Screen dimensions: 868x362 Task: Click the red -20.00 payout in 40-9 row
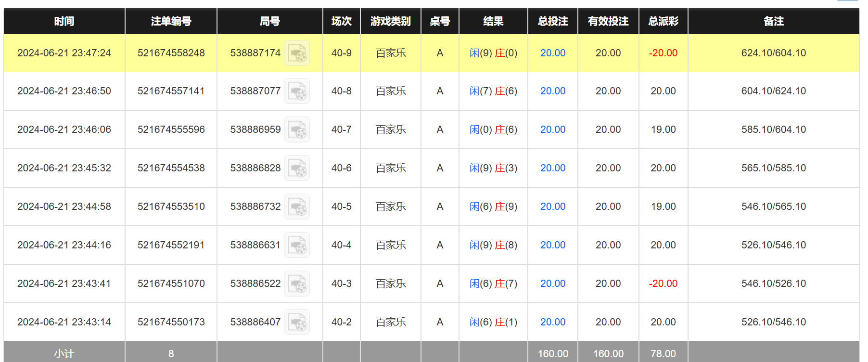[x=663, y=53]
